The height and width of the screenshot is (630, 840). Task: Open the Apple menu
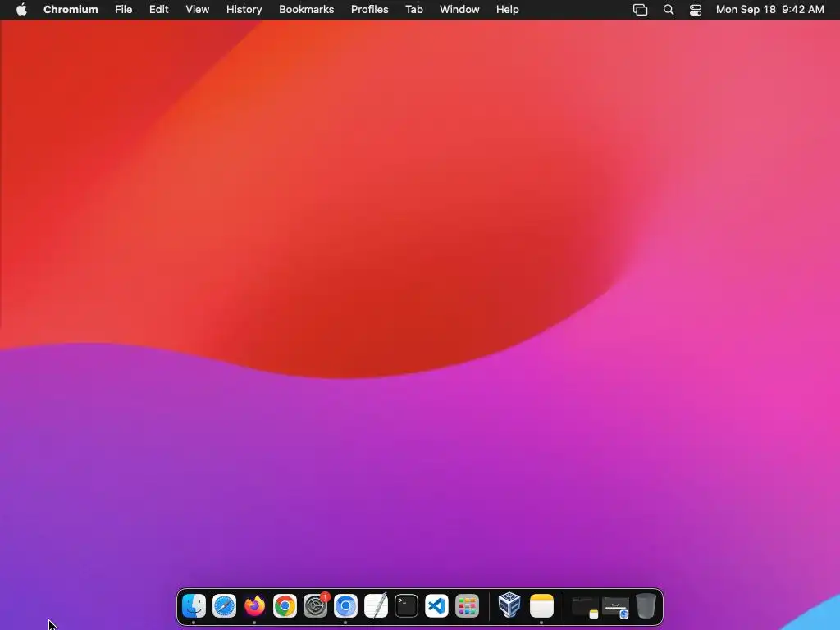pos(21,9)
